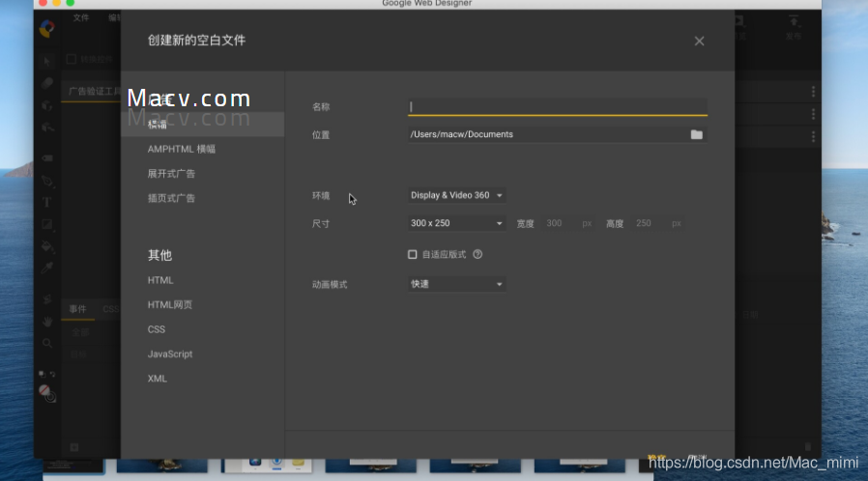Select the Eyedropper tool
This screenshot has width=868, height=481.
pos(47,269)
